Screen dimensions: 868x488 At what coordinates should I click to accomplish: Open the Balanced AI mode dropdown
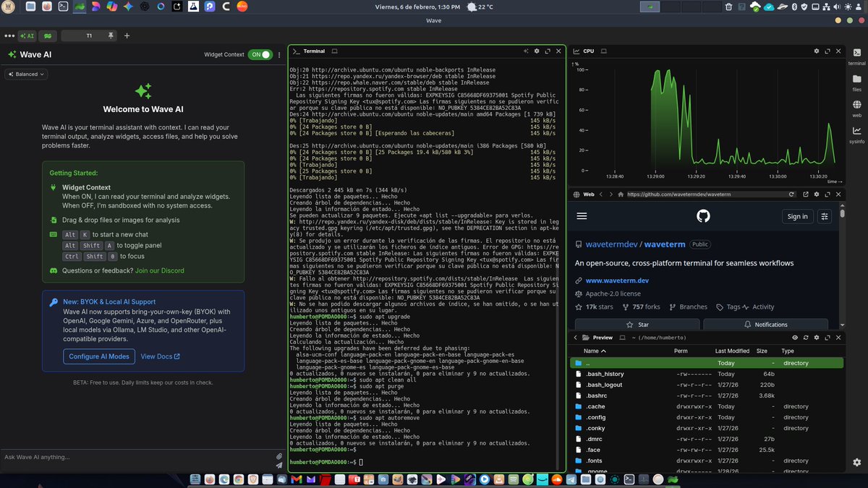(x=26, y=74)
